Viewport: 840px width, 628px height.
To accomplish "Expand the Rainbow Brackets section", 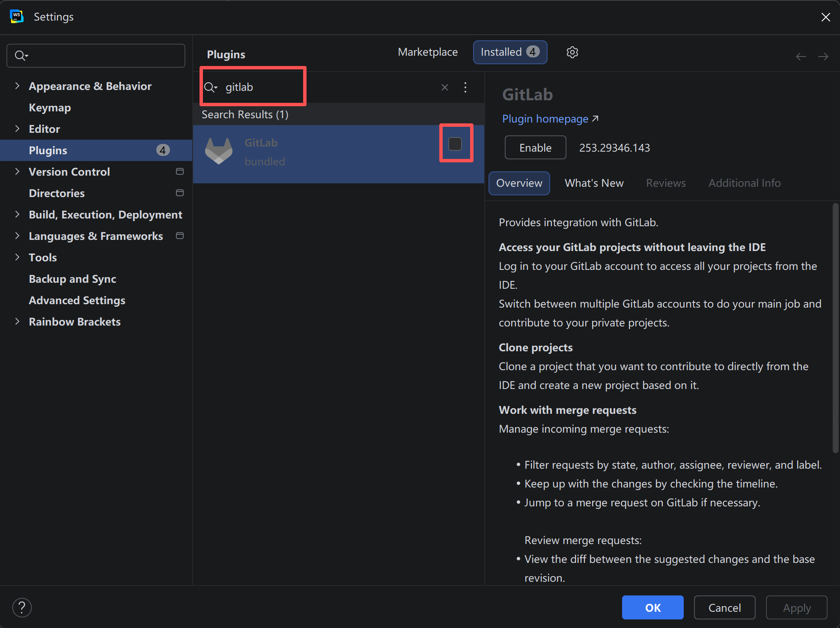I will coord(17,321).
